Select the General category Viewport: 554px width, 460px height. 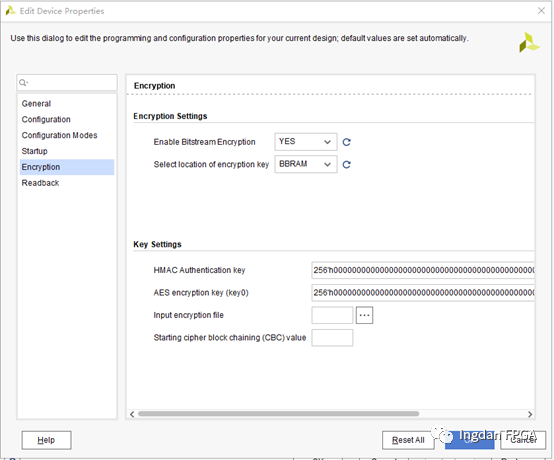pos(67,104)
